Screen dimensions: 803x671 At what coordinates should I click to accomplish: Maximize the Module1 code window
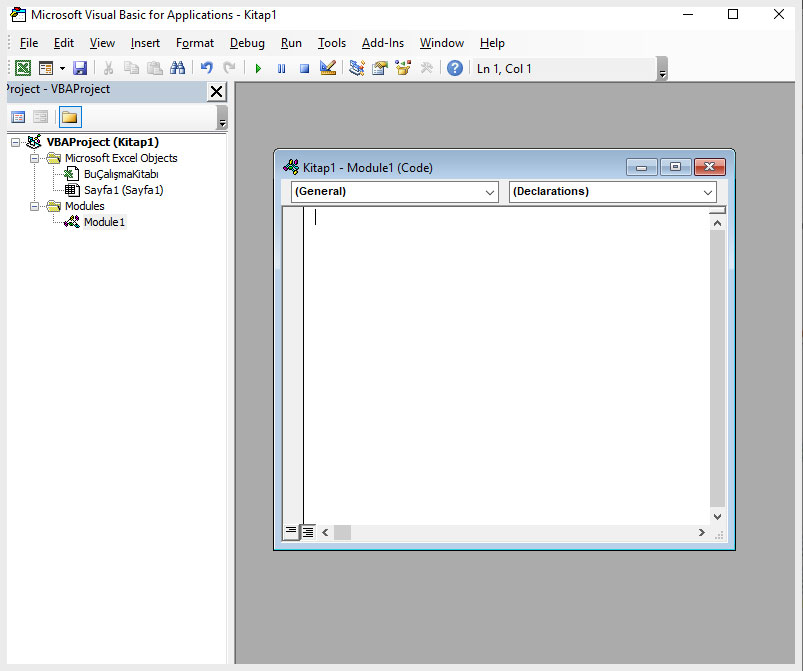(x=675, y=167)
